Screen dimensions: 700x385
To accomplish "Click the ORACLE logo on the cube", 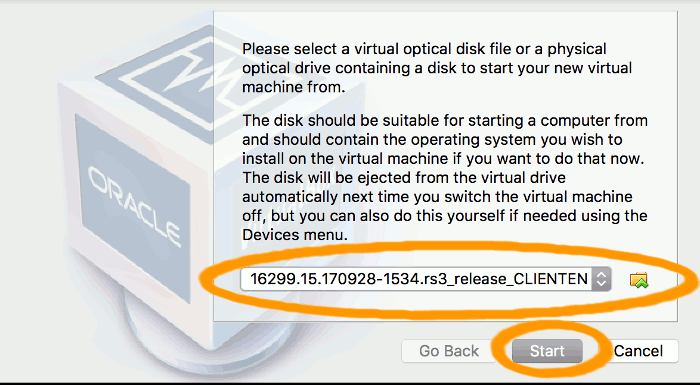I will pyautogui.click(x=135, y=206).
